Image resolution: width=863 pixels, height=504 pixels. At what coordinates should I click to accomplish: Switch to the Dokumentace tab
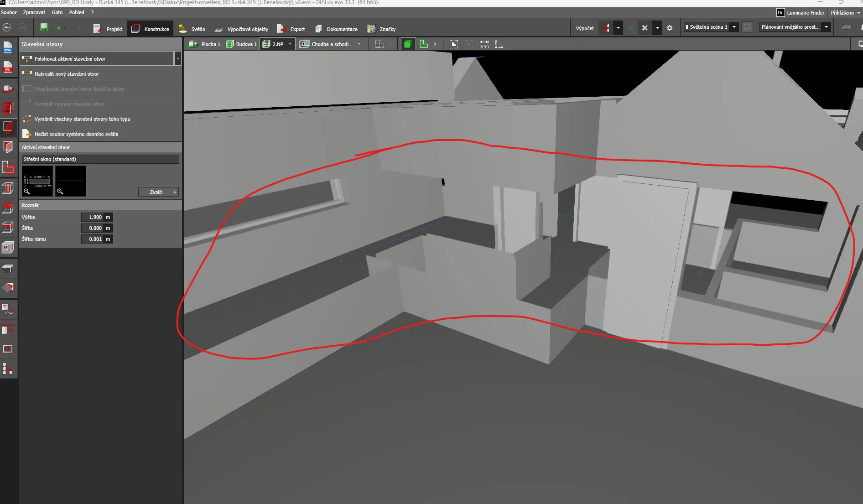tap(336, 29)
